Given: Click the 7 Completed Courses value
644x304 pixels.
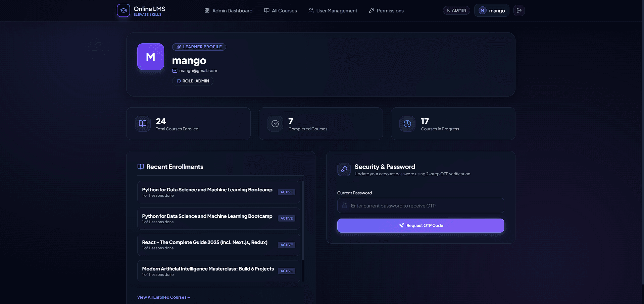Looking at the screenshot, I should (x=291, y=121).
